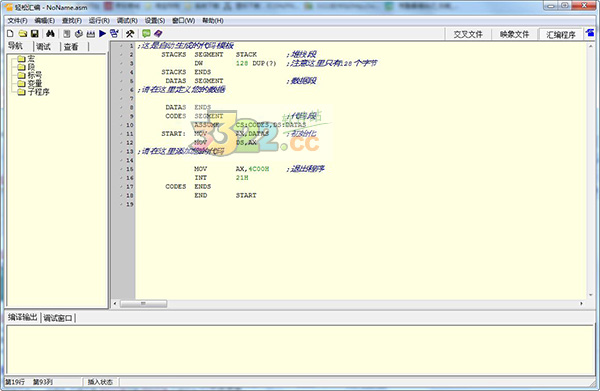Open Find with the binoculars icon

[x=50, y=34]
